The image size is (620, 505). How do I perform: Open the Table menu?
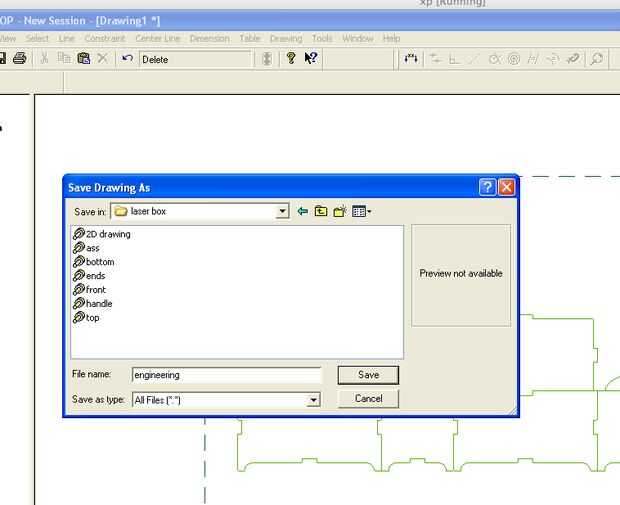[x=250, y=38]
